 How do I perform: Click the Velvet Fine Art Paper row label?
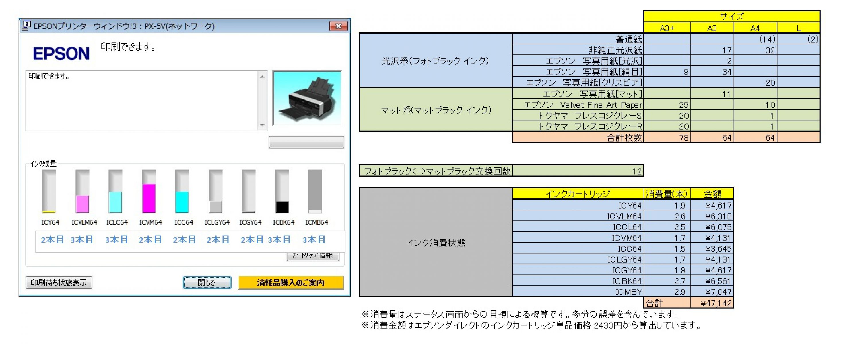click(578, 105)
